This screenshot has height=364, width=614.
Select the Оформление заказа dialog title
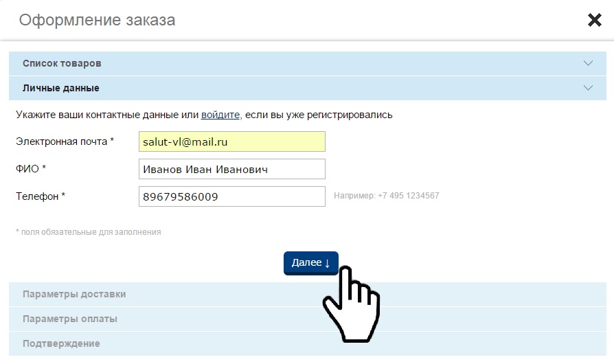97,20
